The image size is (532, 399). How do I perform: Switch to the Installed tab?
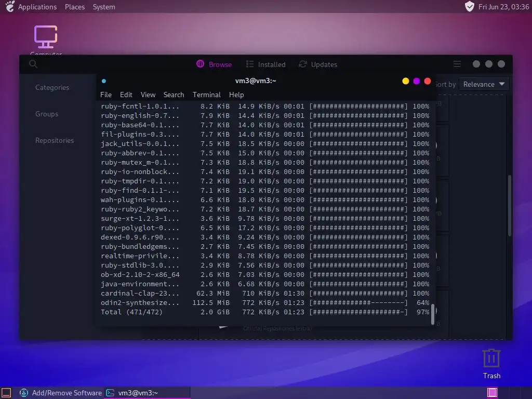265,64
